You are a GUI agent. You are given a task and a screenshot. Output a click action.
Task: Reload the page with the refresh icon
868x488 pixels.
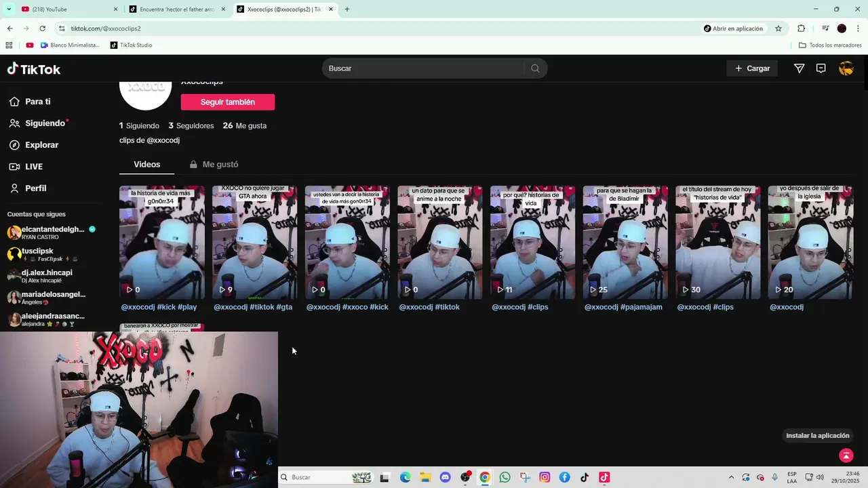(42, 28)
